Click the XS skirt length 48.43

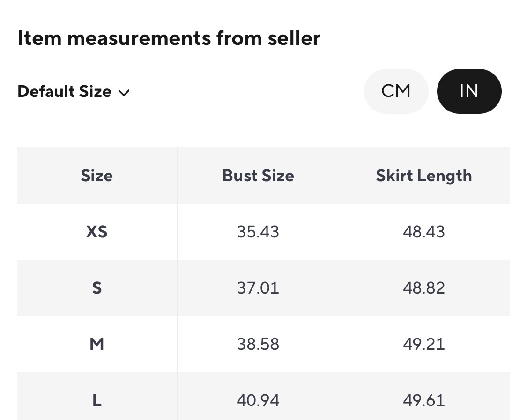[423, 232]
